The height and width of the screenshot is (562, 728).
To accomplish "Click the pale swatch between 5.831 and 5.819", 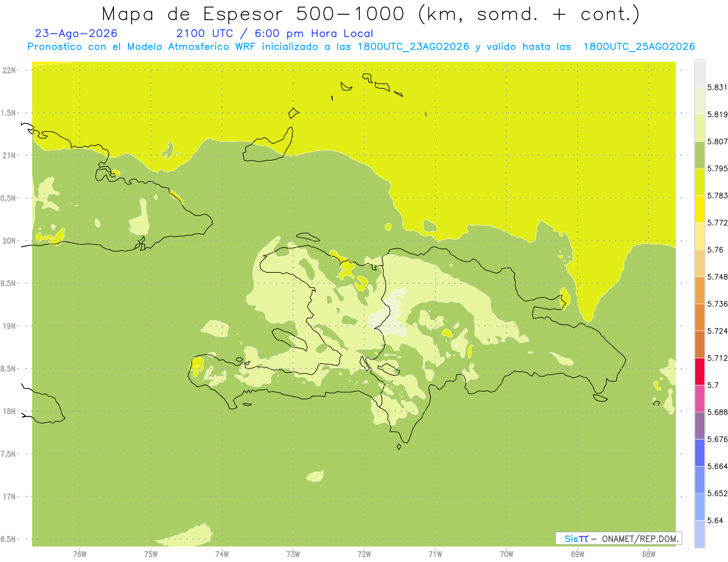I will pyautogui.click(x=699, y=101).
